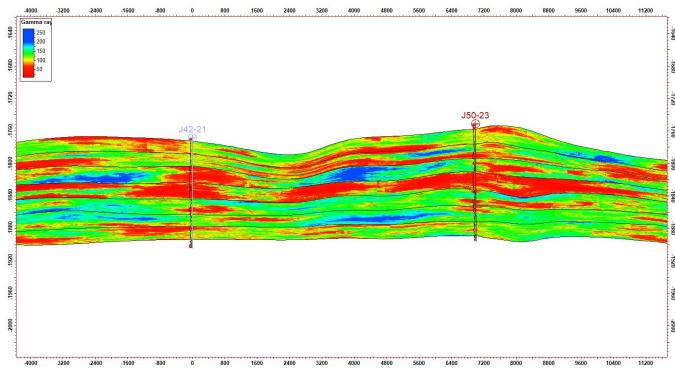Click bottom axis label -1600
Image resolution: width=675 pixels, height=369 pixels.
click(127, 363)
